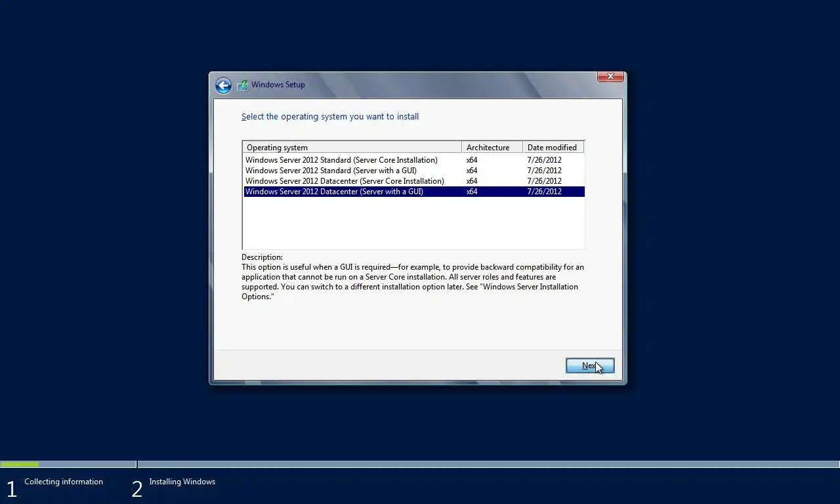
Task: Click the green installation progress bar
Action: (20, 464)
